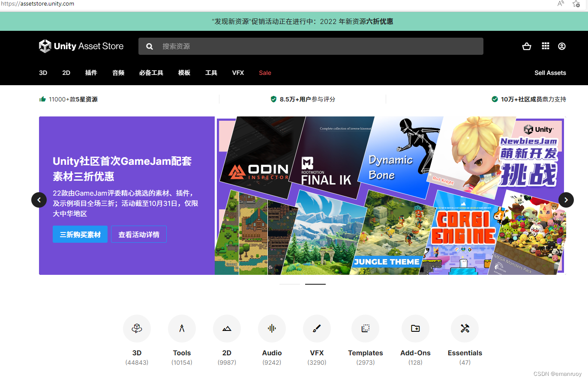Add page to browser favorites

[x=576, y=4]
